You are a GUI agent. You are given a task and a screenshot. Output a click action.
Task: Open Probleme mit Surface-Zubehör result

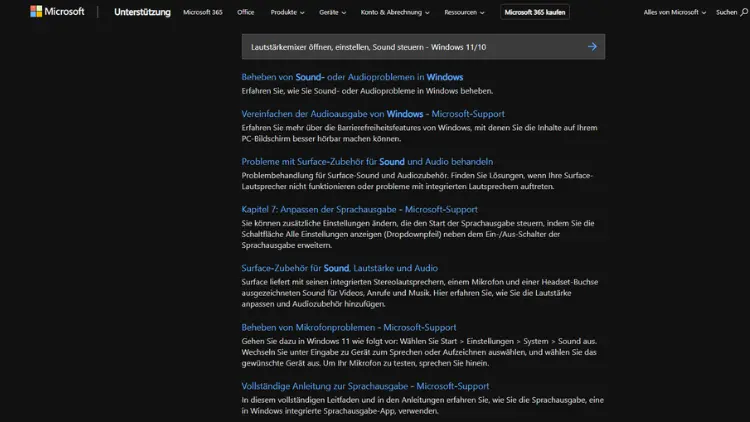coord(367,162)
